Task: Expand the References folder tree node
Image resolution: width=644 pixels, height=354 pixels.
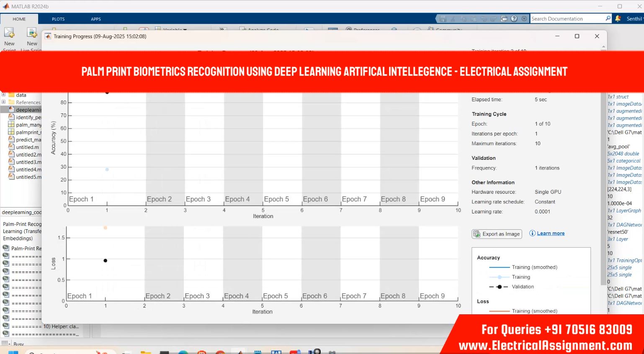Action: [x=4, y=102]
